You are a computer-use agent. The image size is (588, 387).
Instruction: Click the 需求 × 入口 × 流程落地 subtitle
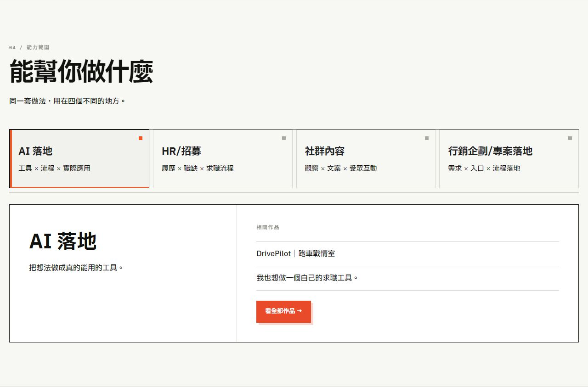pos(484,168)
